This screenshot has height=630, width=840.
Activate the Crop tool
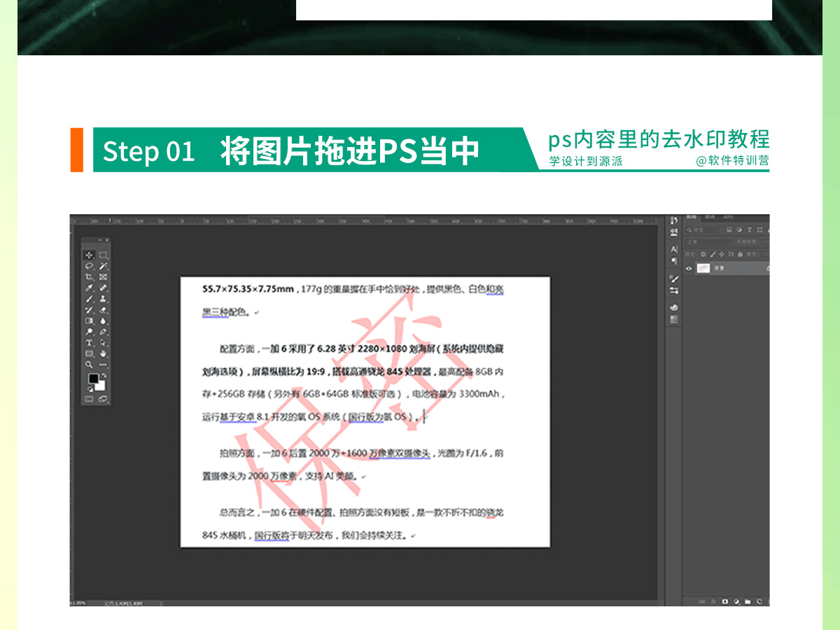click(90, 277)
